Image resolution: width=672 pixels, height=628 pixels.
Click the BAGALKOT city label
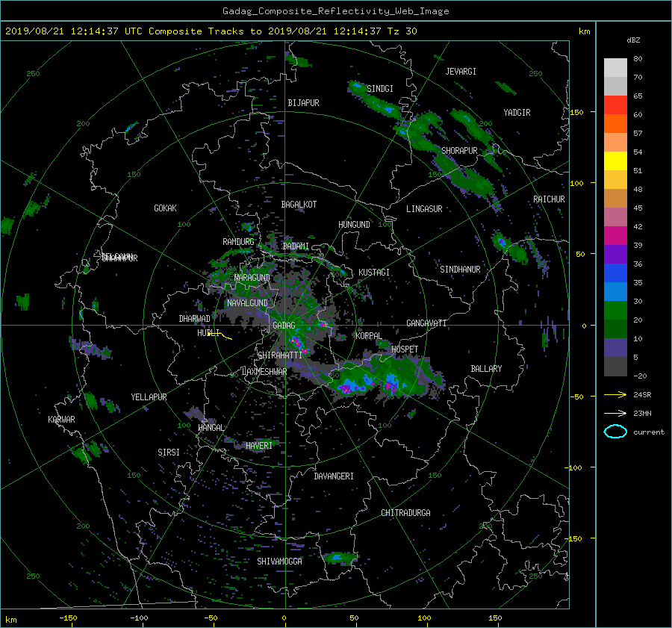[299, 205]
